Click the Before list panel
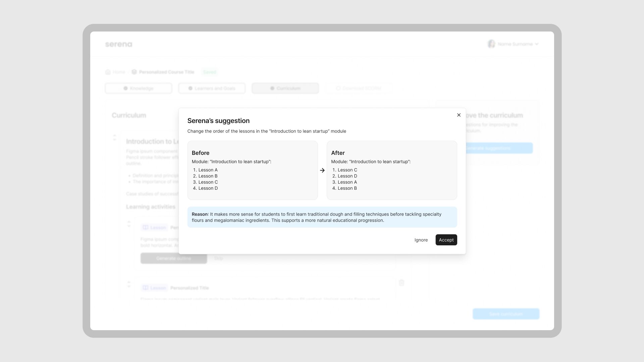Viewport: 644px width, 362px height. 252,170
